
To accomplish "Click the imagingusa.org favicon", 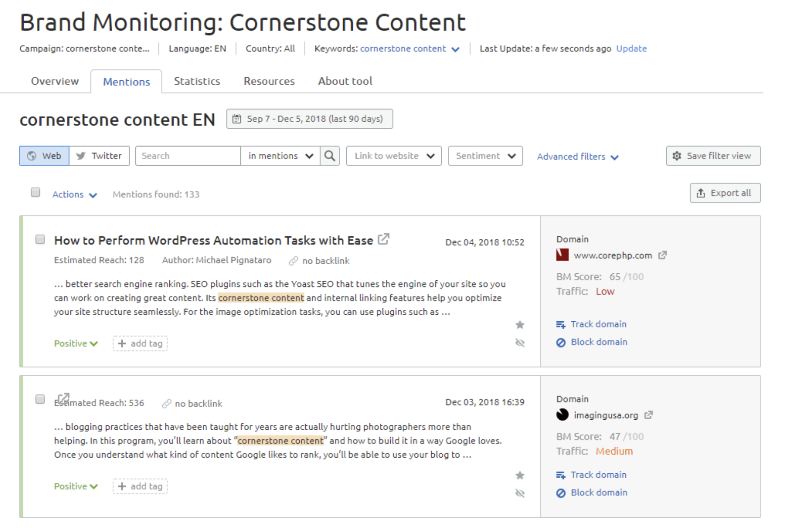I will tap(562, 415).
